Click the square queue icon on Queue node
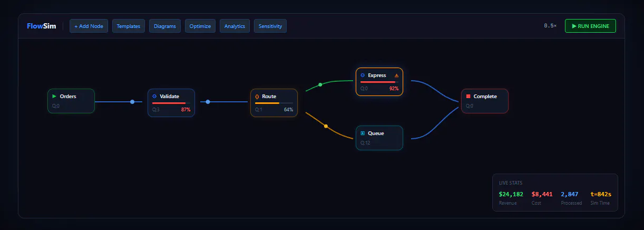644x230 pixels. [x=363, y=133]
